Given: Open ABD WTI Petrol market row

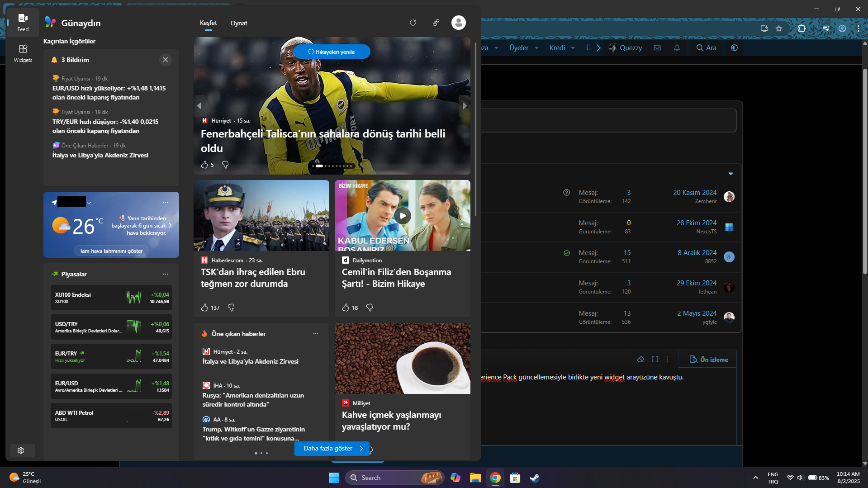Looking at the screenshot, I should pos(111,416).
